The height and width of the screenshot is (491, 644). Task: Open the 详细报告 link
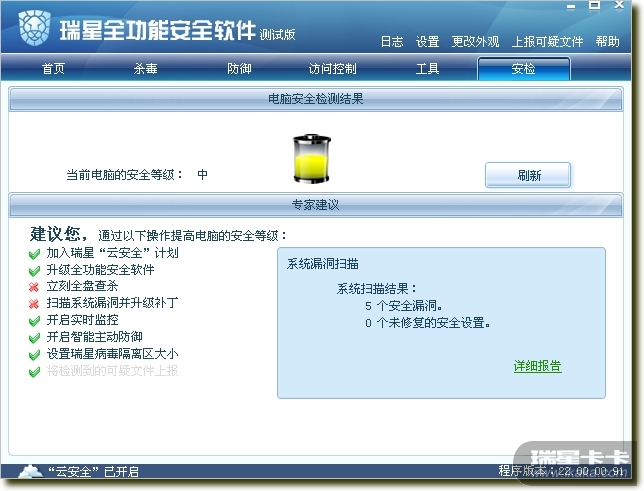[x=537, y=366]
